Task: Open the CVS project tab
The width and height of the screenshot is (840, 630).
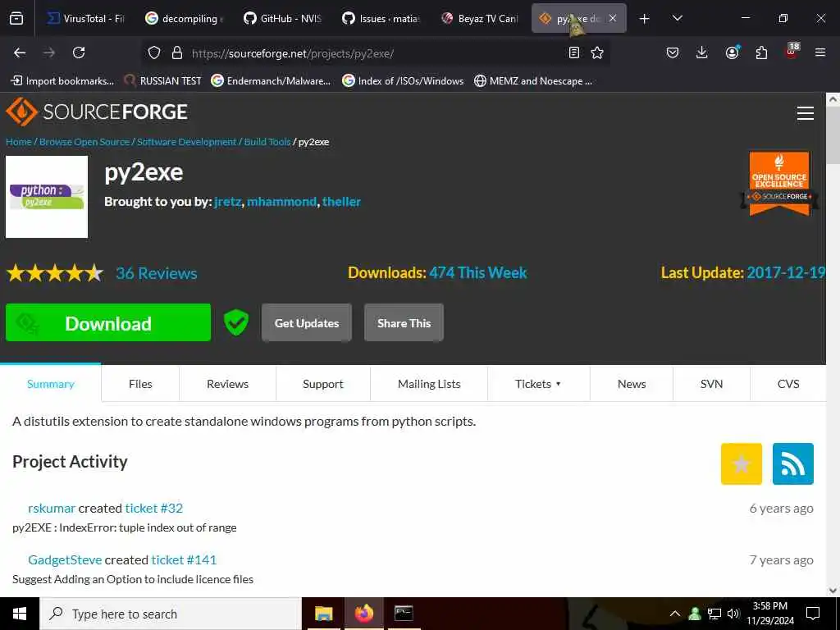Action: [788, 384]
